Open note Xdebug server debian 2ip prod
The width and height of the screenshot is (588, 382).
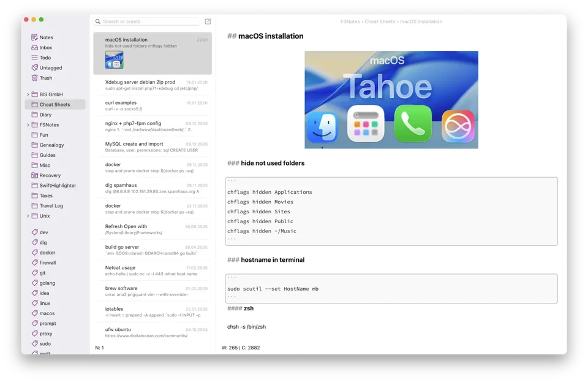(x=153, y=85)
